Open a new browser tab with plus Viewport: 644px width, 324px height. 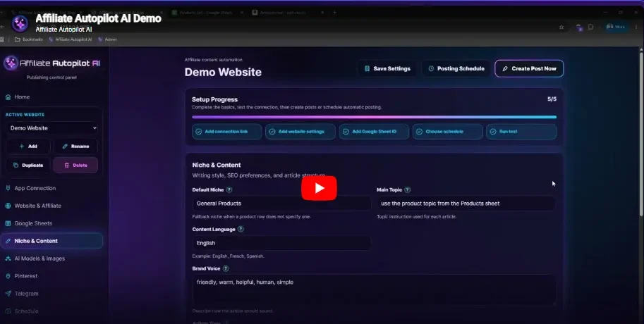pos(334,12)
